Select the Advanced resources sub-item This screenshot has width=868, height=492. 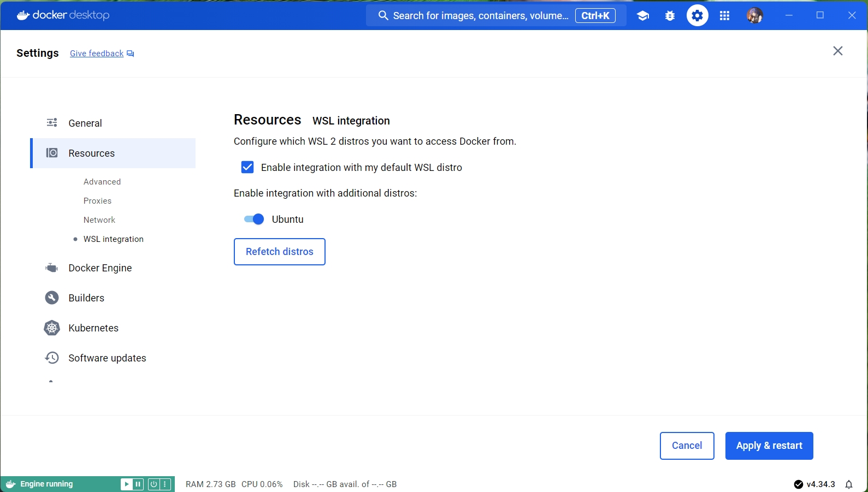(102, 182)
